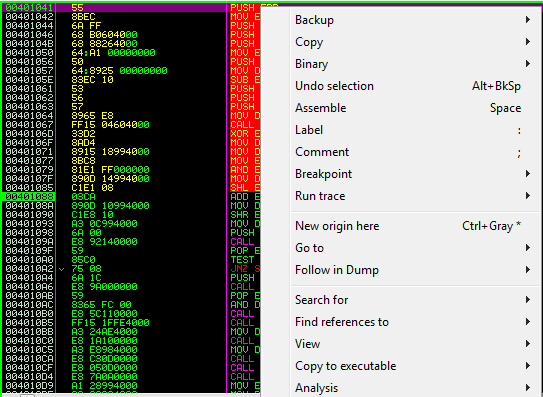Click hex bytes FF15 04604000

[110, 125]
